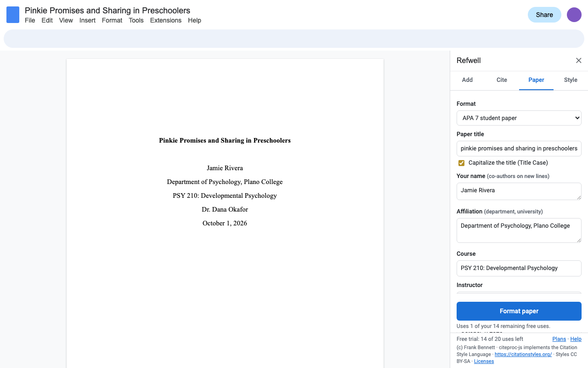Click "PSY 210: Developmental Psychology" on the page
The width and height of the screenshot is (588, 368).
click(225, 195)
